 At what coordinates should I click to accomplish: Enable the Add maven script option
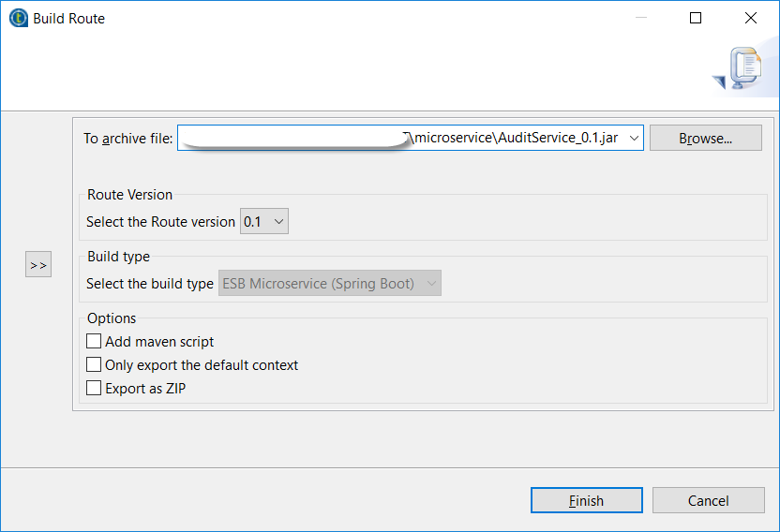click(94, 342)
